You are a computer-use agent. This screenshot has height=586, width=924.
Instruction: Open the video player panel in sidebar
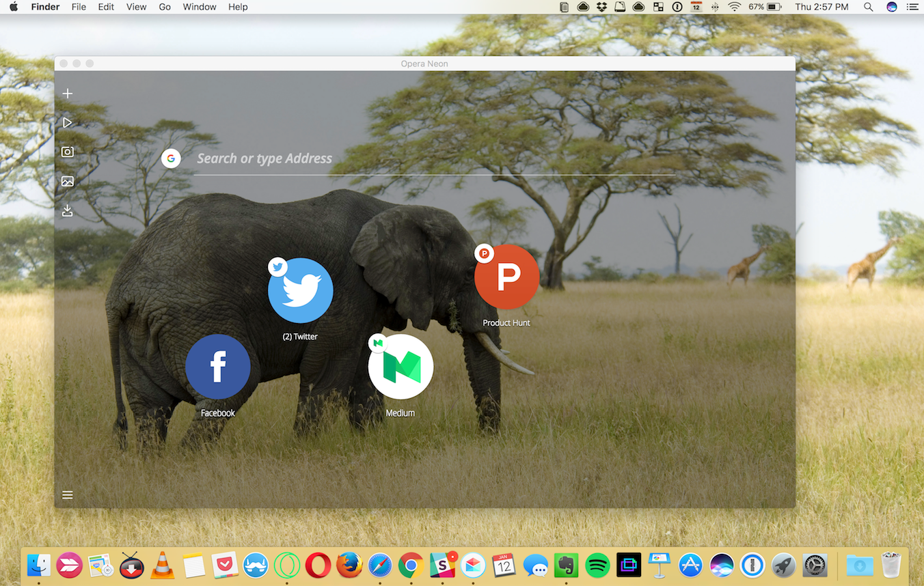67,123
